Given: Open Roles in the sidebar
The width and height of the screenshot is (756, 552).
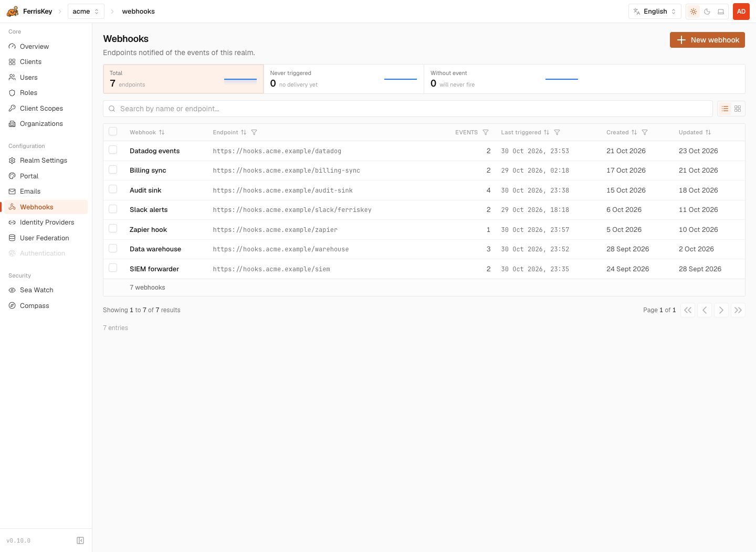Looking at the screenshot, I should coord(46,93).
